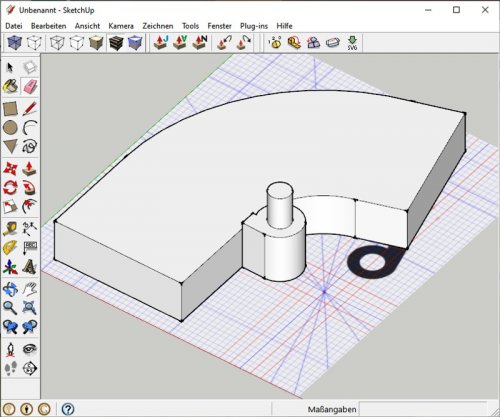Viewport: 500px width, 417px height.
Task: Open the Plug-ins menu
Action: [x=254, y=26]
